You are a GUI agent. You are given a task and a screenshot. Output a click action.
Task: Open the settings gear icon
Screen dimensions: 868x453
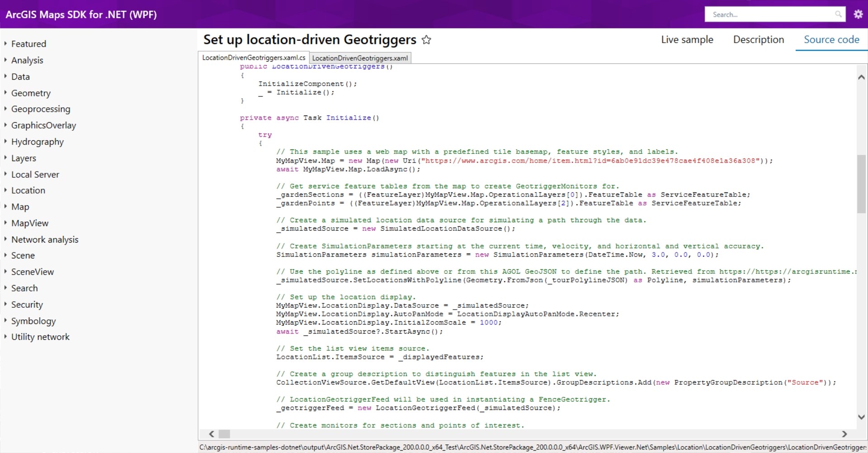(x=858, y=14)
